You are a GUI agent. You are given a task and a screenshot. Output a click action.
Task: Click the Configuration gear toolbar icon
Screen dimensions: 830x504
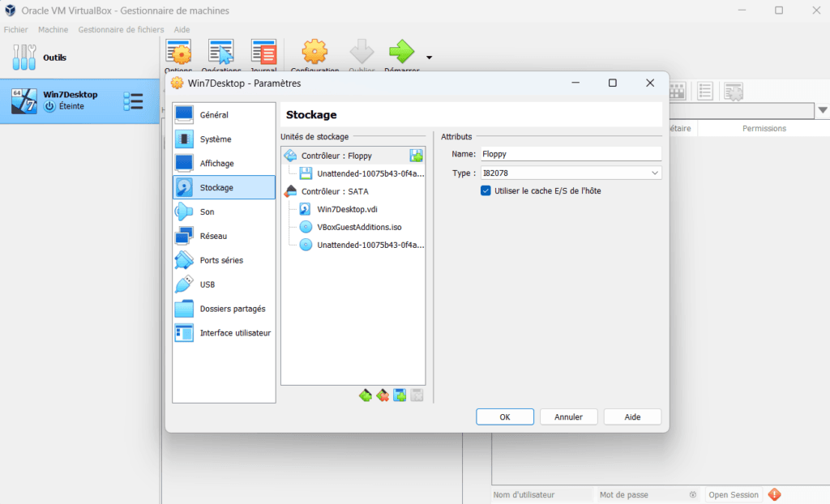point(314,53)
